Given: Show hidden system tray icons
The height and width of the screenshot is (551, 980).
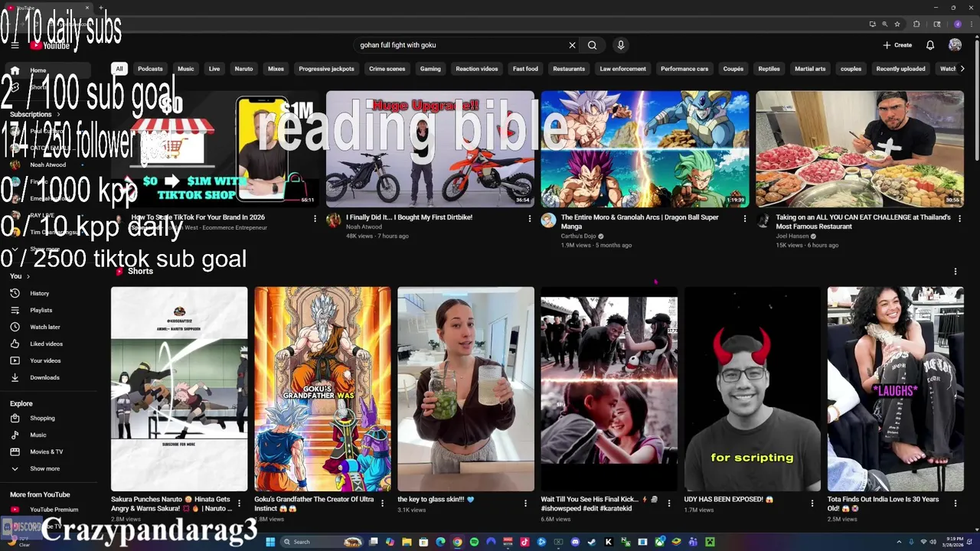Looking at the screenshot, I should click(900, 542).
